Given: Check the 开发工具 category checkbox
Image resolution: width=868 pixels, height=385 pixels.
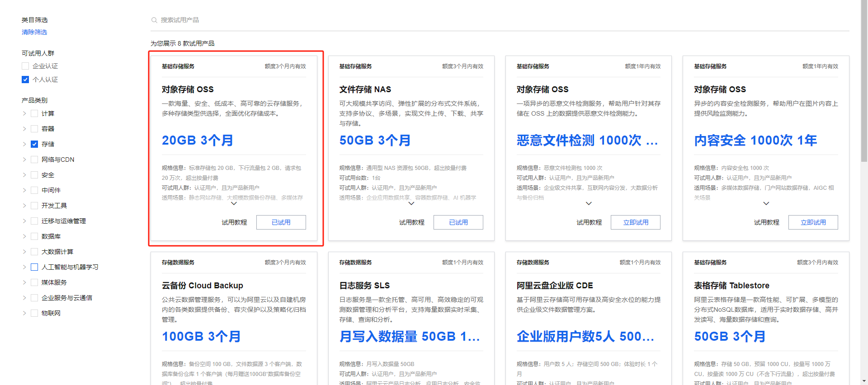Looking at the screenshot, I should (x=34, y=206).
